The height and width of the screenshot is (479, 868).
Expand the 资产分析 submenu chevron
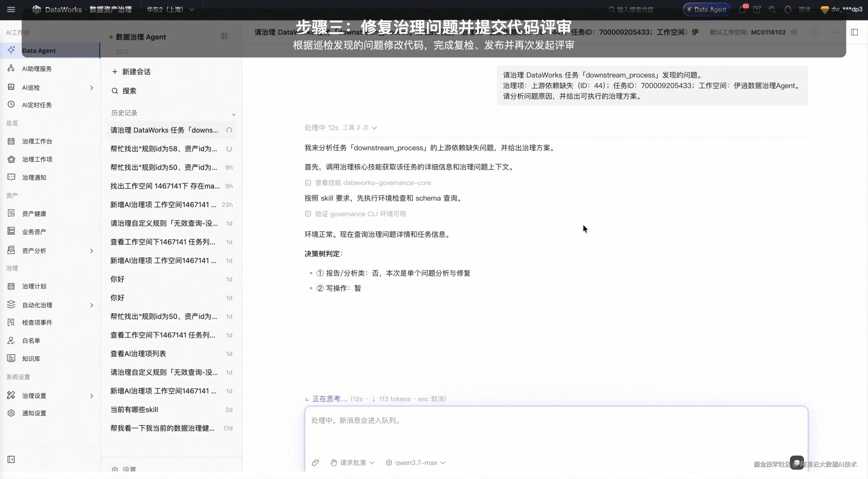(x=92, y=251)
